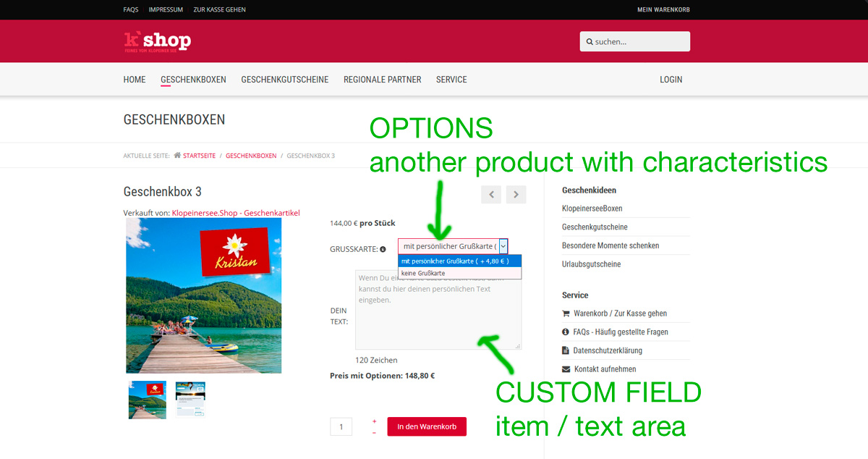Open Geschenkgutscheine sidebar link
868x459 pixels.
pos(595,227)
